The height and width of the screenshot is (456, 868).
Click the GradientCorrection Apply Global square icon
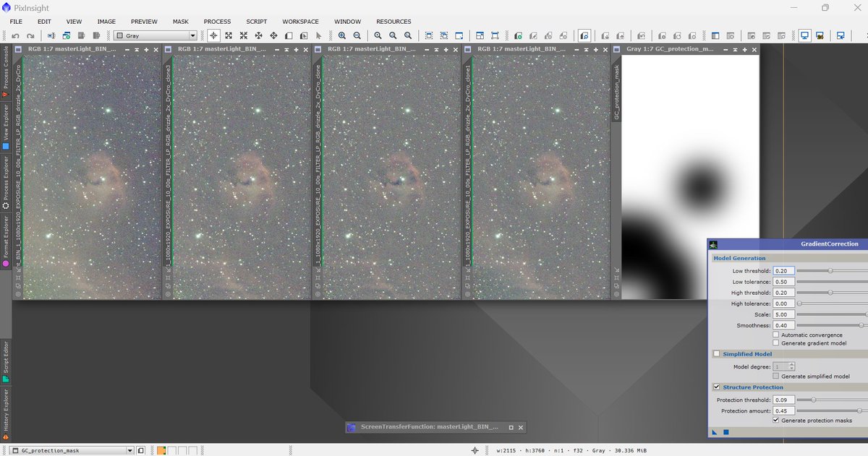[x=726, y=432]
